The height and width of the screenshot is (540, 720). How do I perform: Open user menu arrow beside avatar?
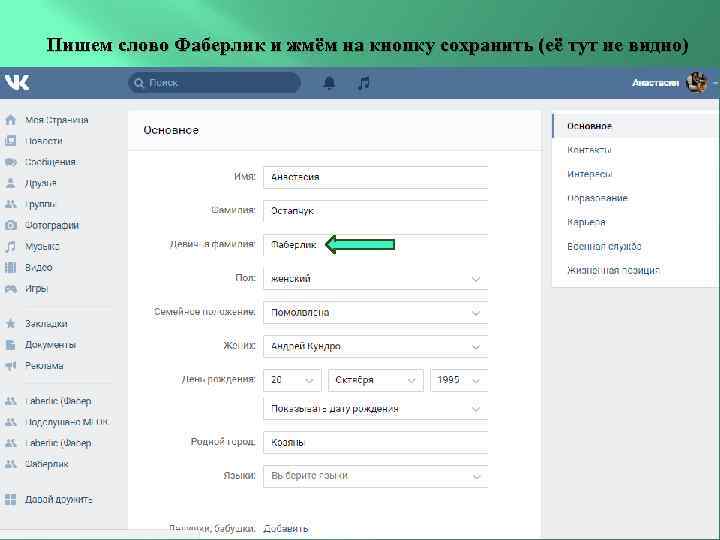pyautogui.click(x=715, y=84)
